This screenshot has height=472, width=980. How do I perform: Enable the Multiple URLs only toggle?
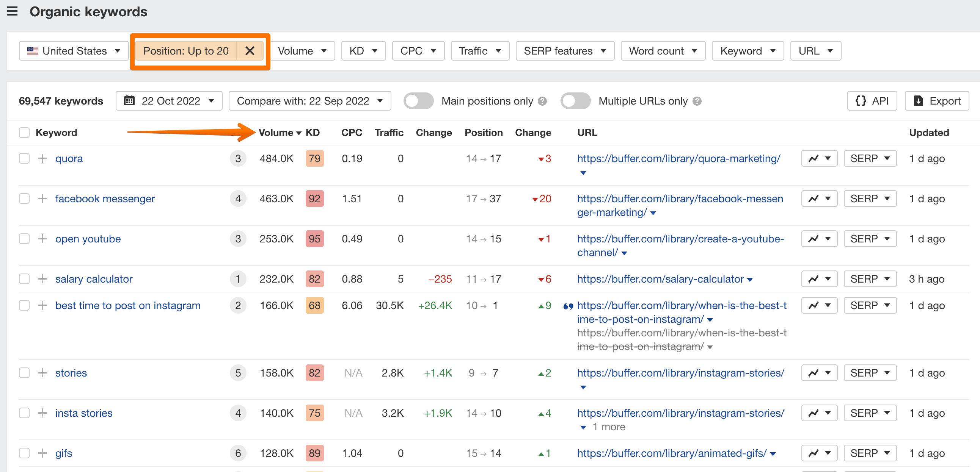(575, 101)
